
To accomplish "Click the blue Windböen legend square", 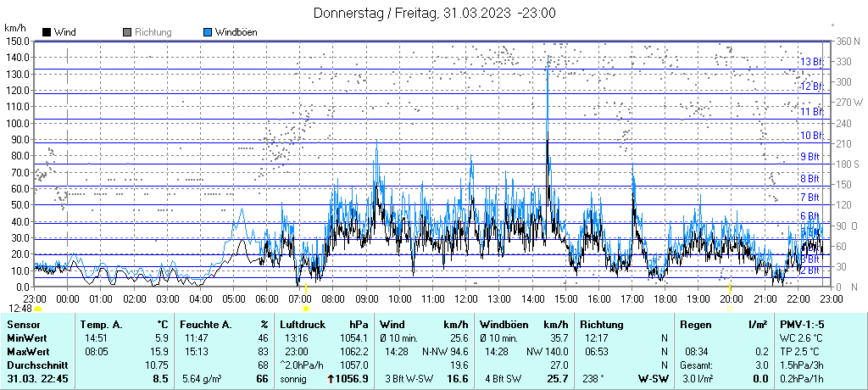I will pos(209,32).
